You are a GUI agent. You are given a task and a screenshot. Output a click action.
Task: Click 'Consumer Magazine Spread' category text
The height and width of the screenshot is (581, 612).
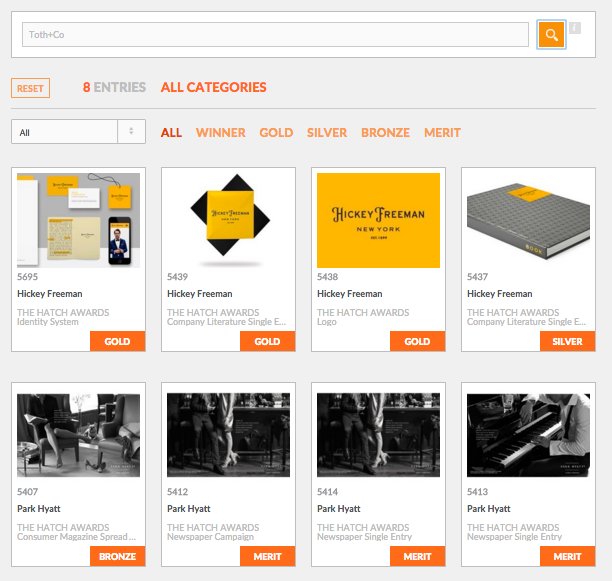[x=76, y=537]
